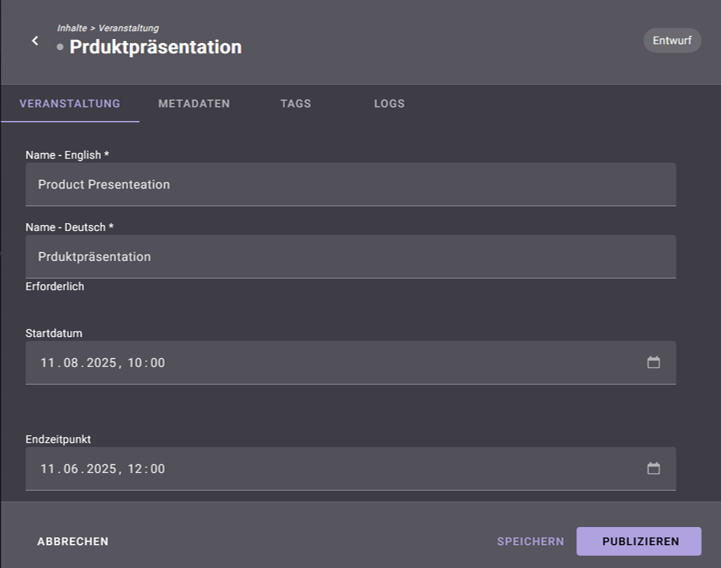
Task: Click the Prduktpräsentation page heading
Action: (155, 47)
